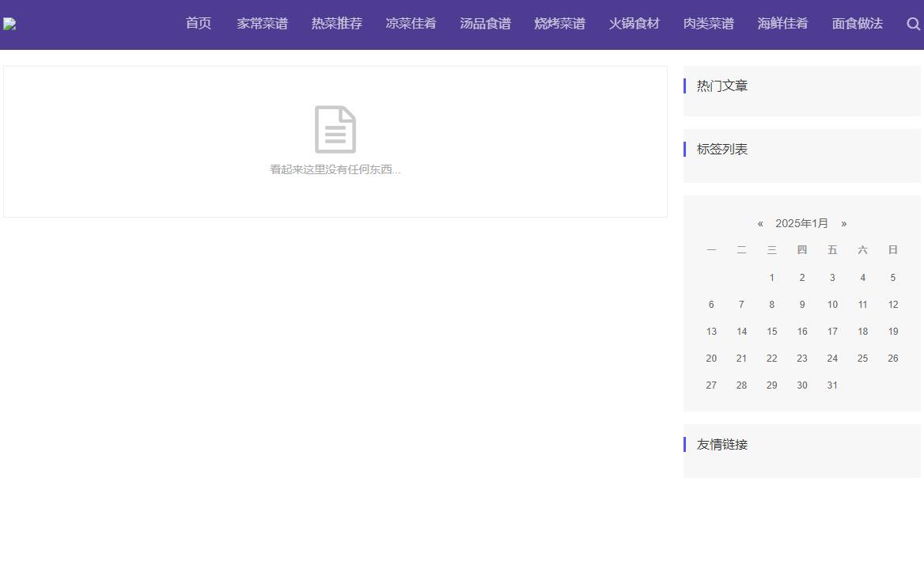Click the empty page document icon

tap(335, 129)
